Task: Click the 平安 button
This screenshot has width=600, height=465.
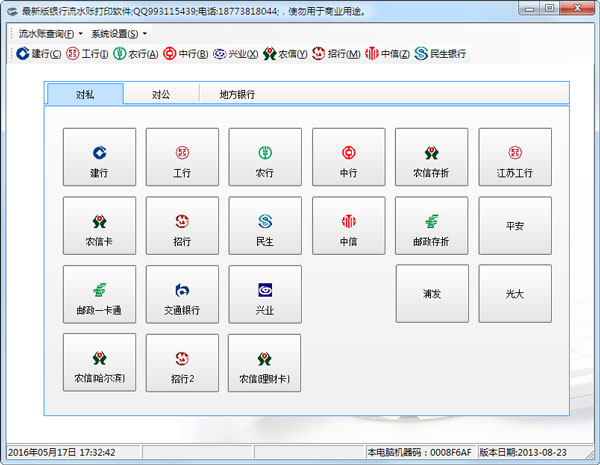Action: click(515, 225)
